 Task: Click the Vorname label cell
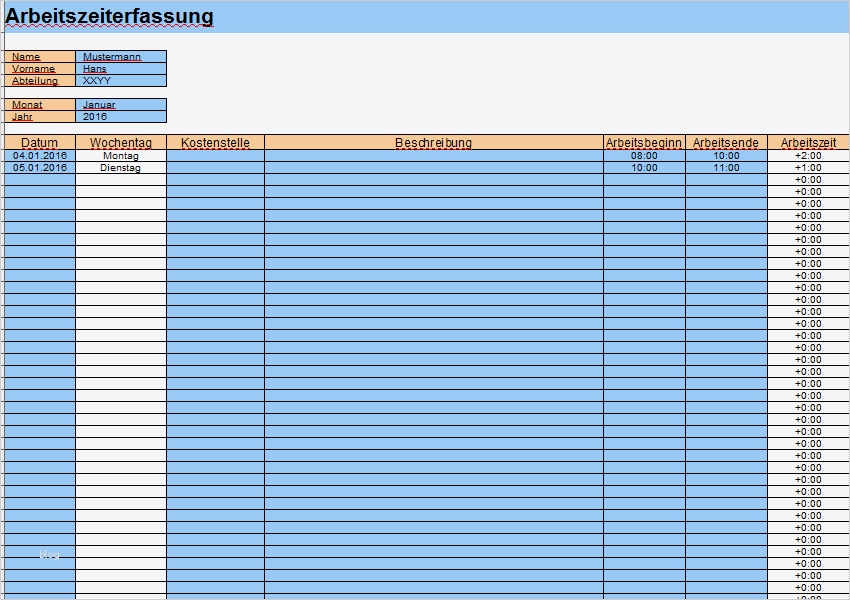40,68
